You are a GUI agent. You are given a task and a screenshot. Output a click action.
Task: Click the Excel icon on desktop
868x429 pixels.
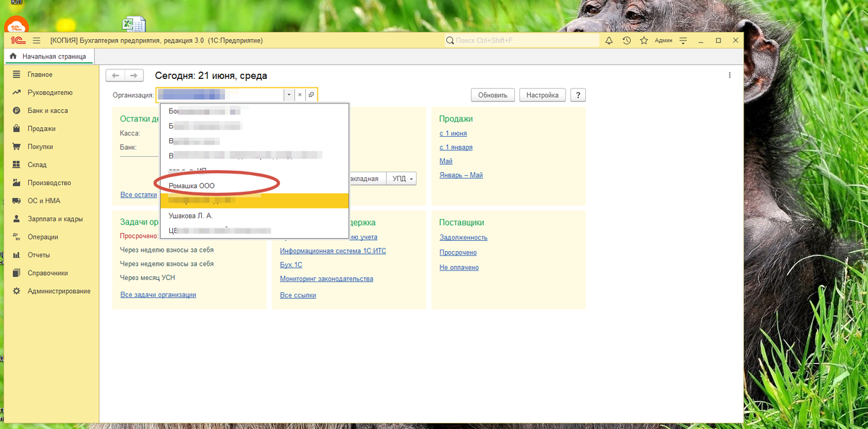132,24
